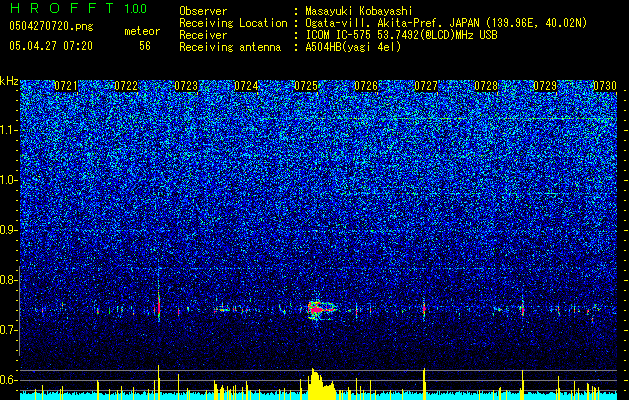The image size is (629, 400).
Task: Click the meteor count value 56
Action: point(145,46)
